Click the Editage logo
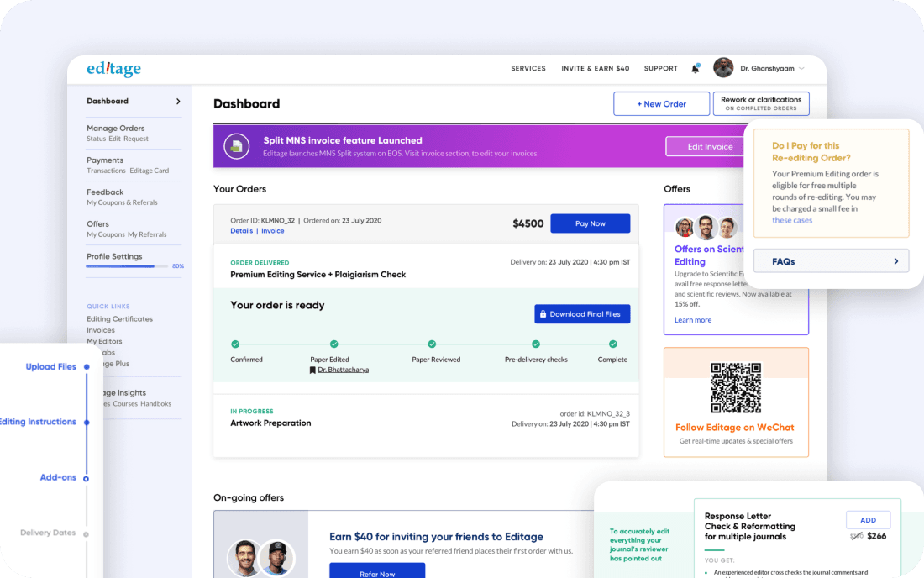Screen dimensions: 924x578 [113, 69]
